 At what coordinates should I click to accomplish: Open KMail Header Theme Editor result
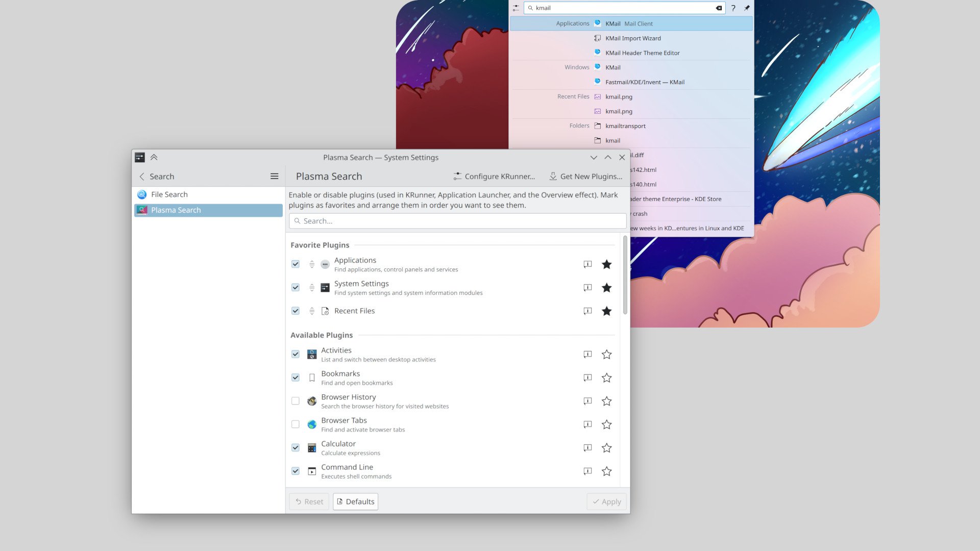631,53
